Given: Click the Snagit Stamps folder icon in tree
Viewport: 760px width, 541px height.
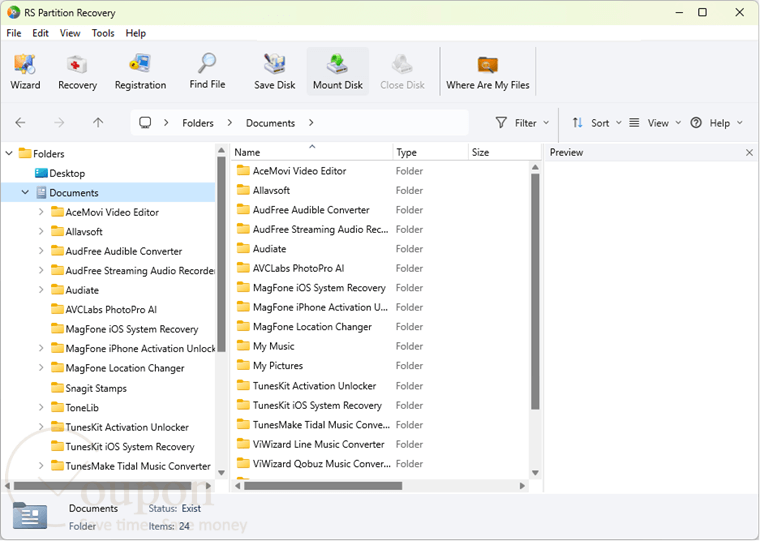Looking at the screenshot, I should tap(58, 388).
